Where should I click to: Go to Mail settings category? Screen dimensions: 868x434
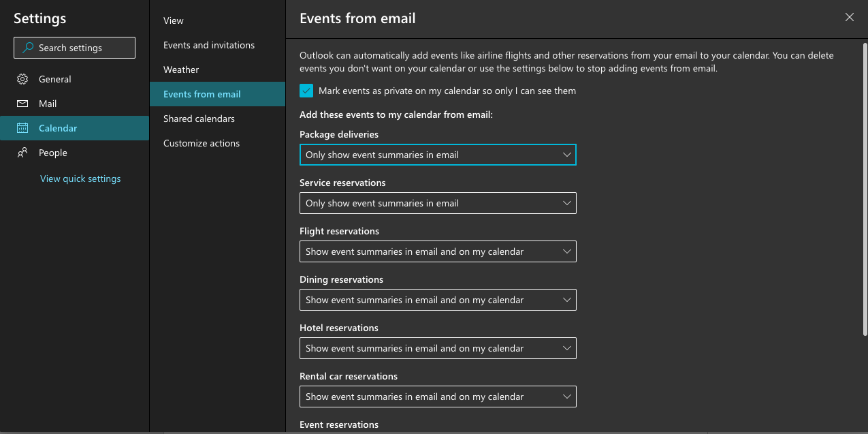pyautogui.click(x=74, y=104)
